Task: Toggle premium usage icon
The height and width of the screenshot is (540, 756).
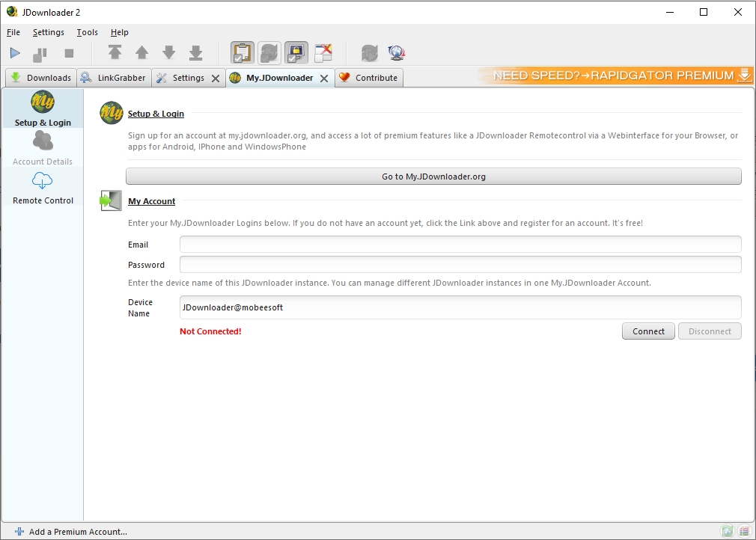Action: [296, 53]
